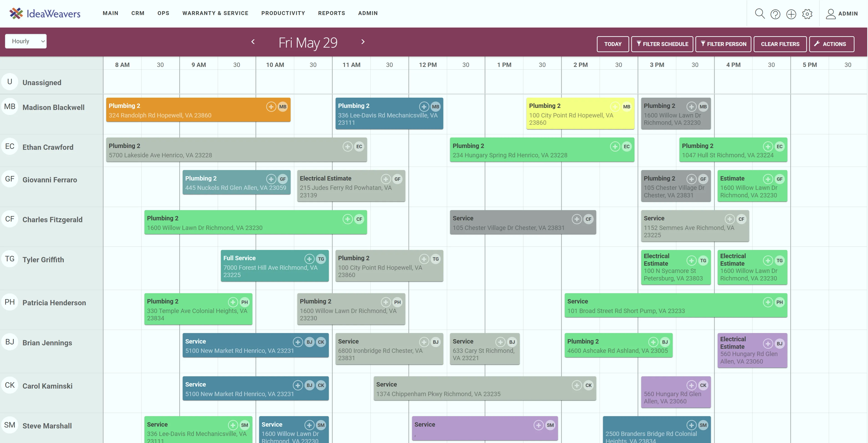868x443 pixels.
Task: Click plus icon on 336 Lee-Davis Rd Mechanicsville Plumbing job
Action: 424,107
